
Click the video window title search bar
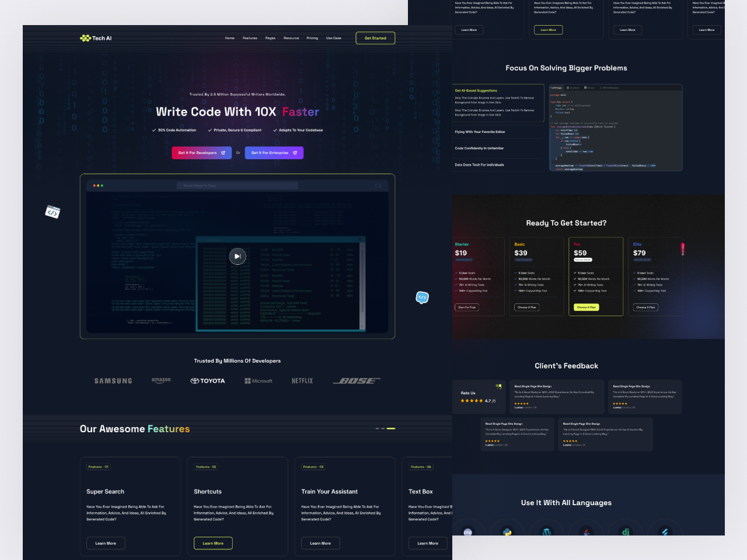click(x=237, y=185)
